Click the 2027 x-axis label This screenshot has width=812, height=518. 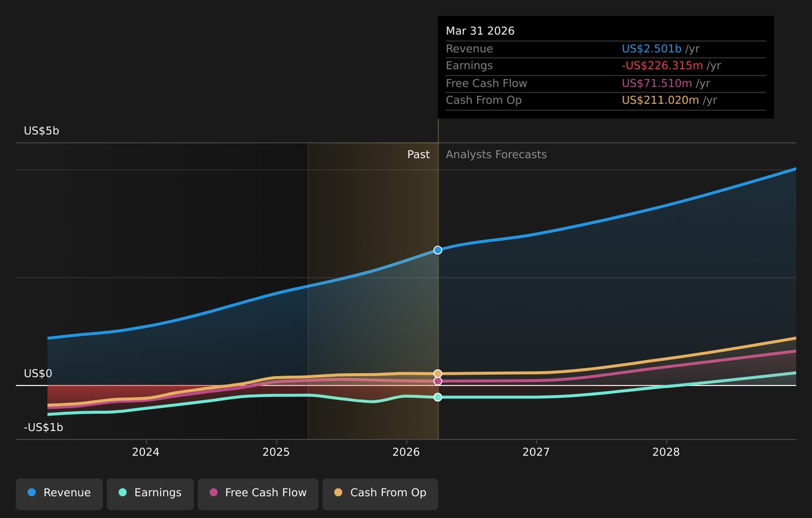click(536, 452)
